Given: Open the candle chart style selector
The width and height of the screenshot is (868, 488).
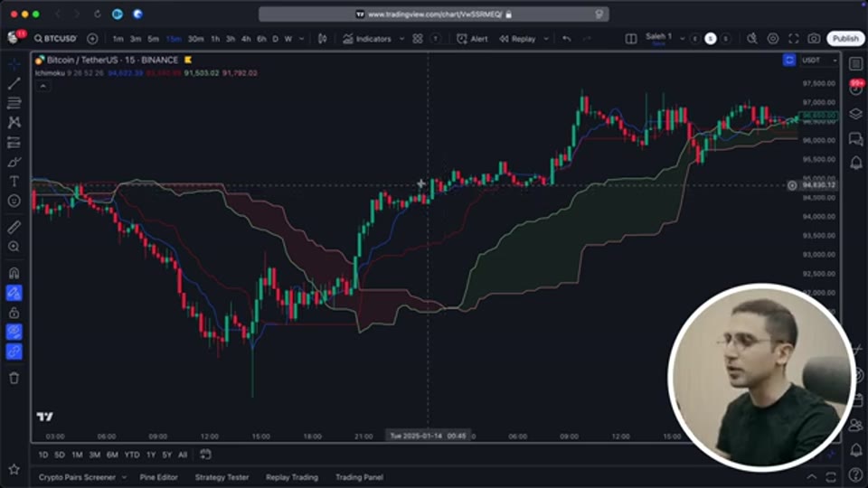Looking at the screenshot, I should pyautogui.click(x=322, y=39).
